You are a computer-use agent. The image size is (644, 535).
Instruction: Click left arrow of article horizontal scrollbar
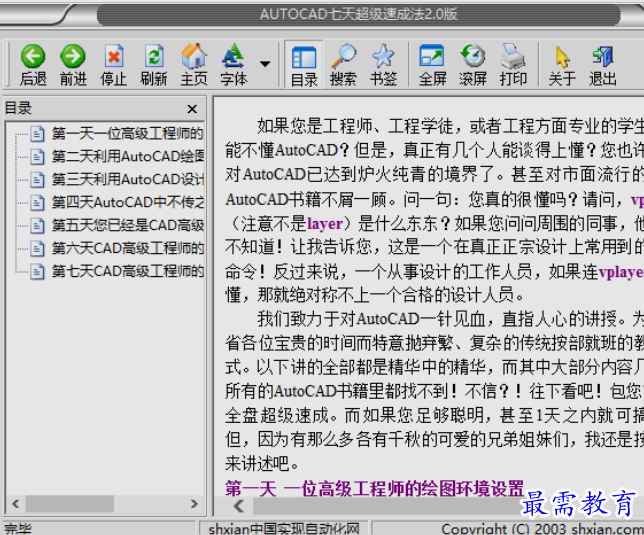239,506
